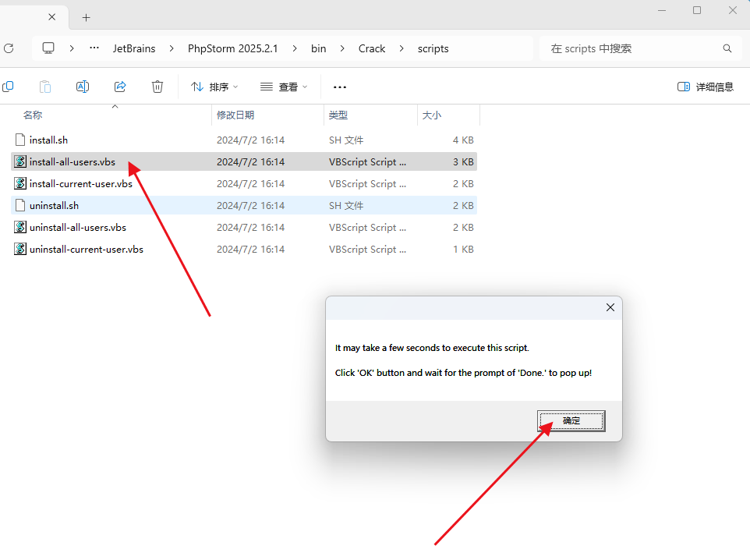Expand the chevron after the monitor icon
This screenshot has height=560, width=750.
tap(72, 48)
